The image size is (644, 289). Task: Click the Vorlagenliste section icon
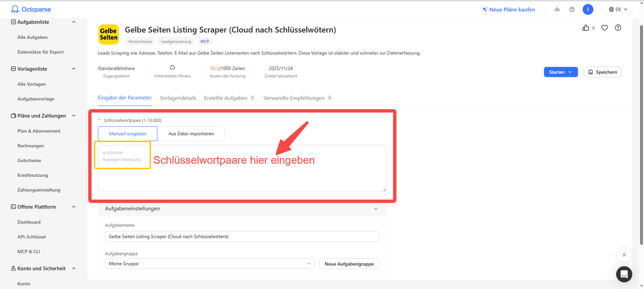tap(14, 69)
